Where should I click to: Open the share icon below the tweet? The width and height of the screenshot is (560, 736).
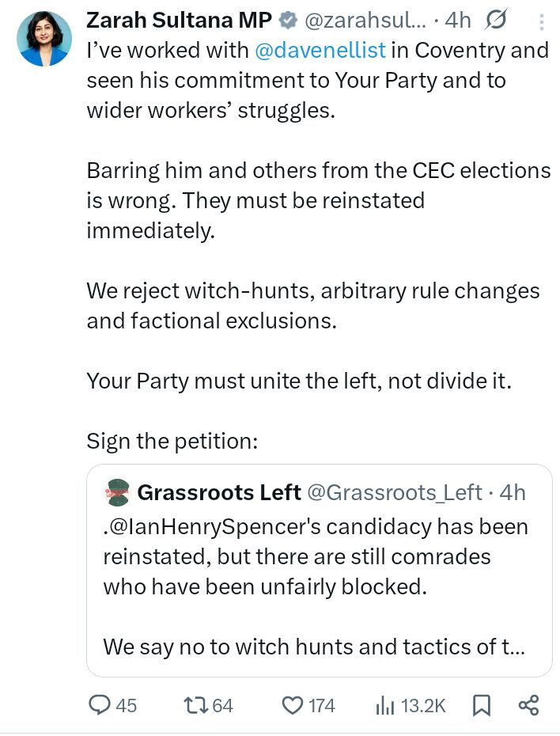click(x=528, y=704)
